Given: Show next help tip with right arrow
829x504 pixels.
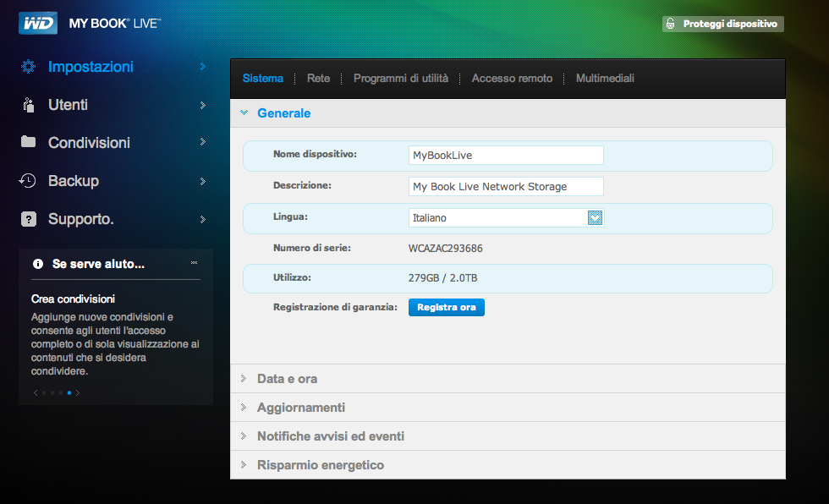Looking at the screenshot, I should [79, 392].
